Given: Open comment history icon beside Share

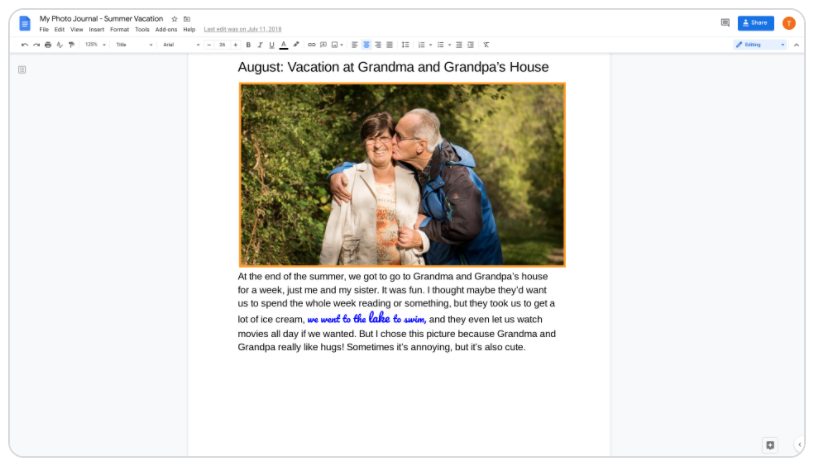Looking at the screenshot, I should click(725, 22).
